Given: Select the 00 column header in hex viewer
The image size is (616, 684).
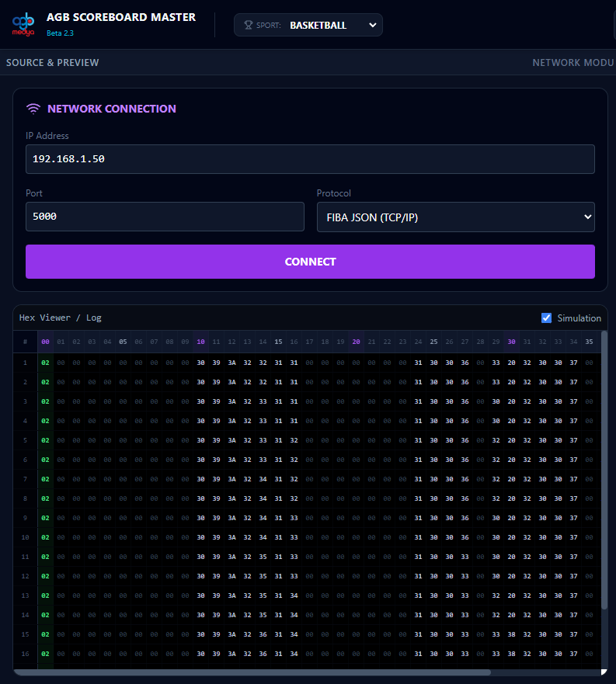Looking at the screenshot, I should point(45,342).
